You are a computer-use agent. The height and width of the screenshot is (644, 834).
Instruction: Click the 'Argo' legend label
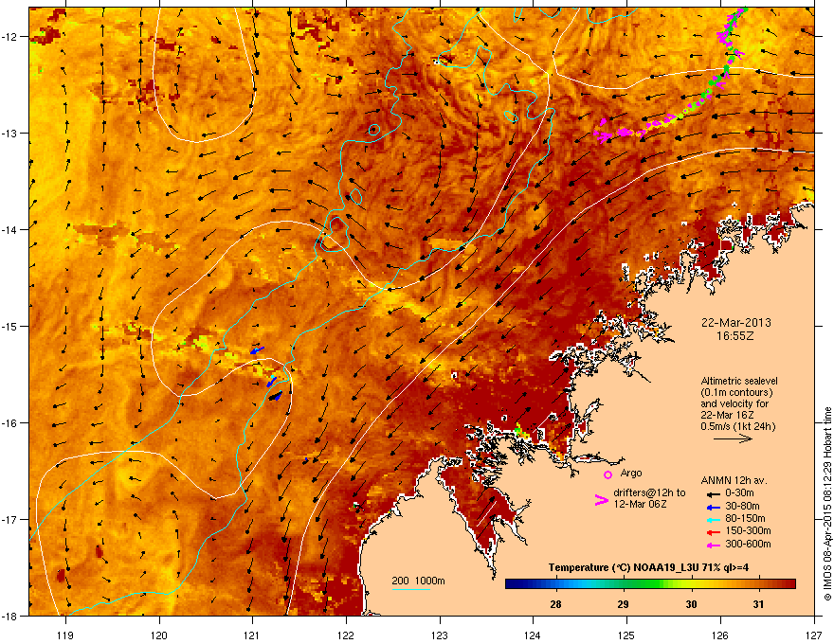click(x=631, y=473)
